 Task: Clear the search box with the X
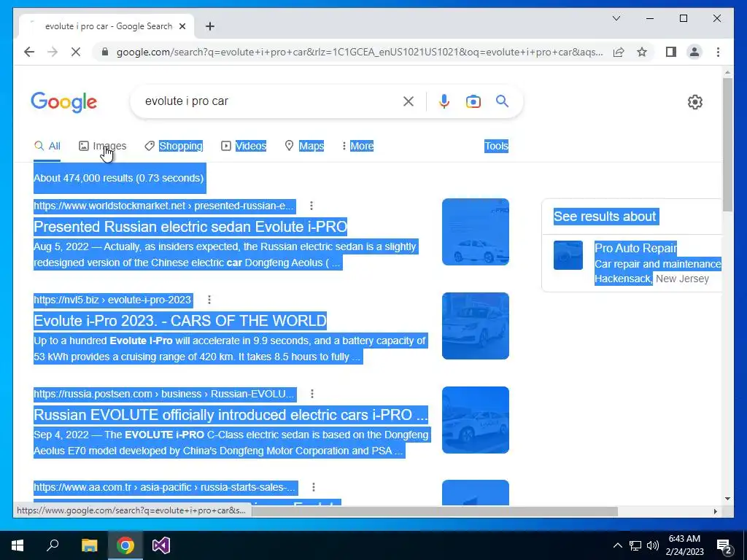pyautogui.click(x=409, y=101)
